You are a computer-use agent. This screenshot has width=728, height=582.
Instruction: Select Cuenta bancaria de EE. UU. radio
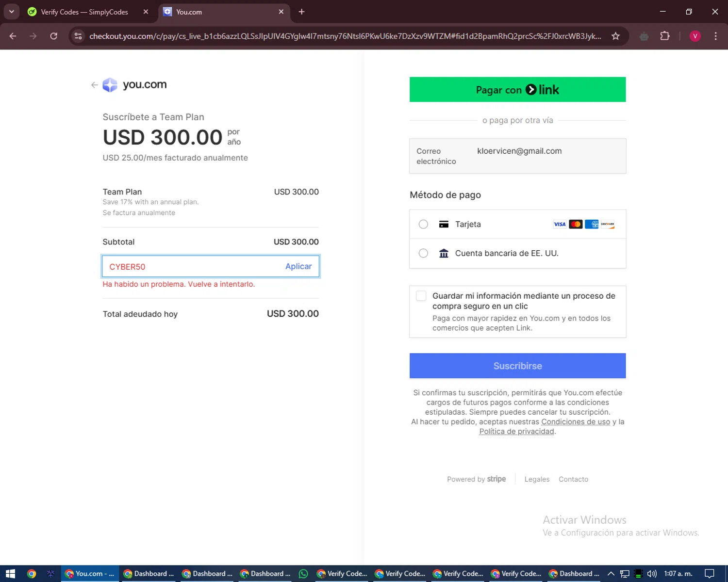423,253
